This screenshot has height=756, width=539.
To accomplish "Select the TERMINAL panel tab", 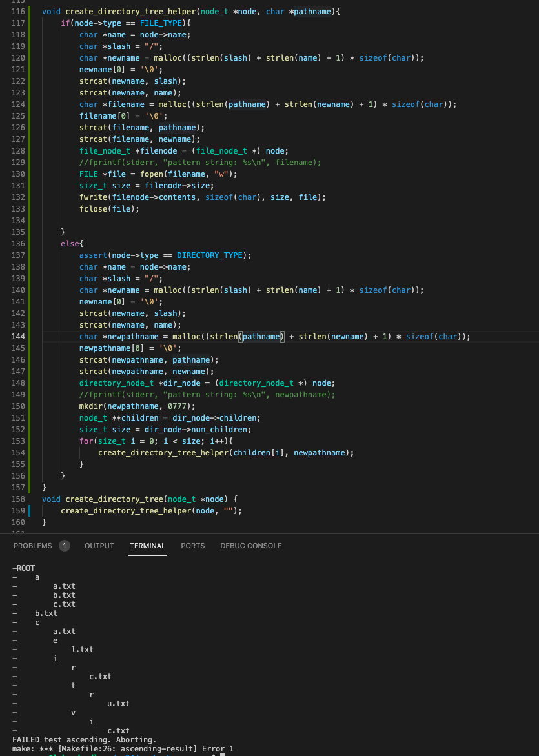I will [147, 546].
